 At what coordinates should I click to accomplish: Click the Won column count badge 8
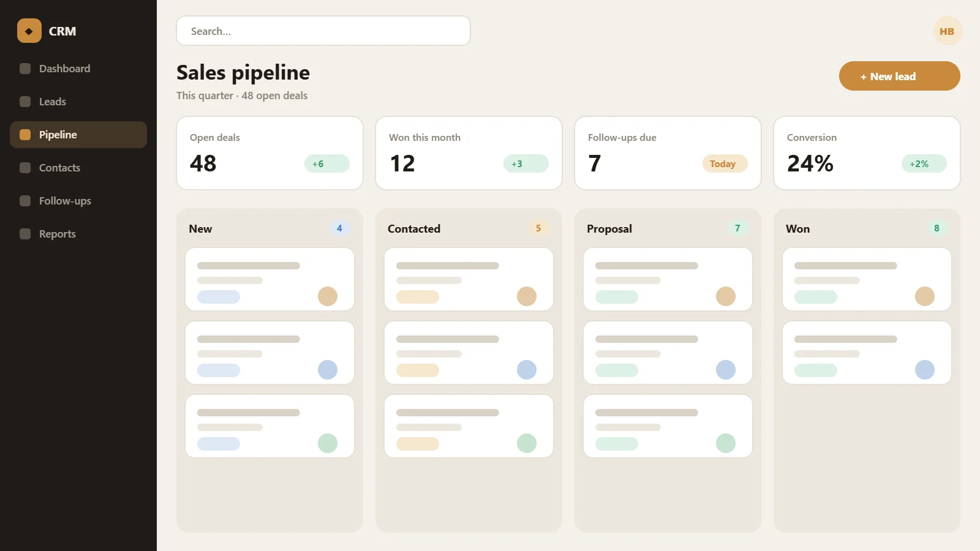(x=937, y=228)
